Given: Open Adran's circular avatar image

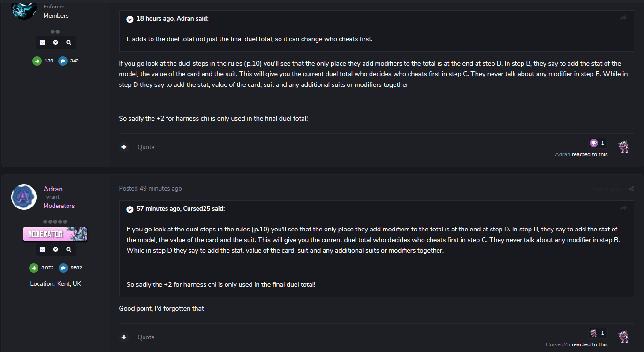Looking at the screenshot, I should (x=24, y=197).
